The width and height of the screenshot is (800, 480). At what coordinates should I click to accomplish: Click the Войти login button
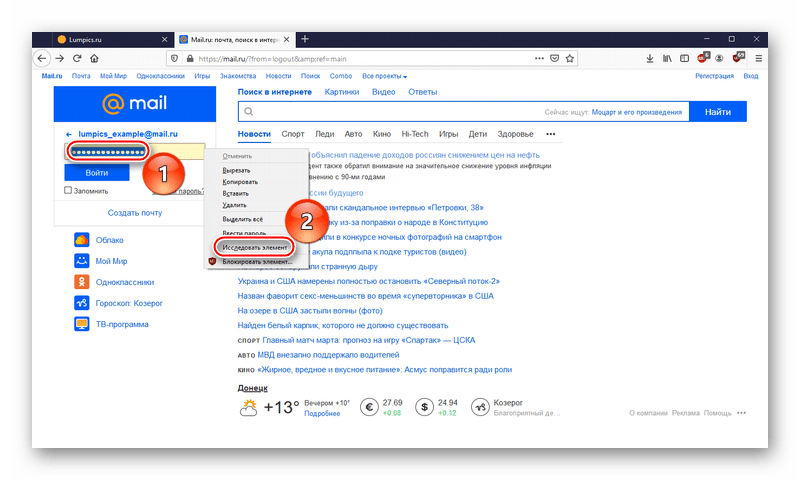pos(96,173)
